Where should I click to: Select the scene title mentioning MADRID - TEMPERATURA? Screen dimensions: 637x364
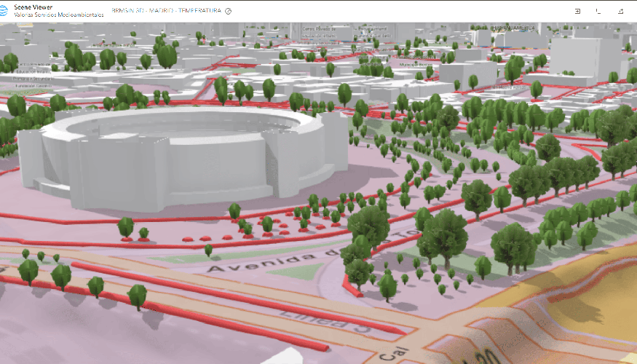(167, 11)
